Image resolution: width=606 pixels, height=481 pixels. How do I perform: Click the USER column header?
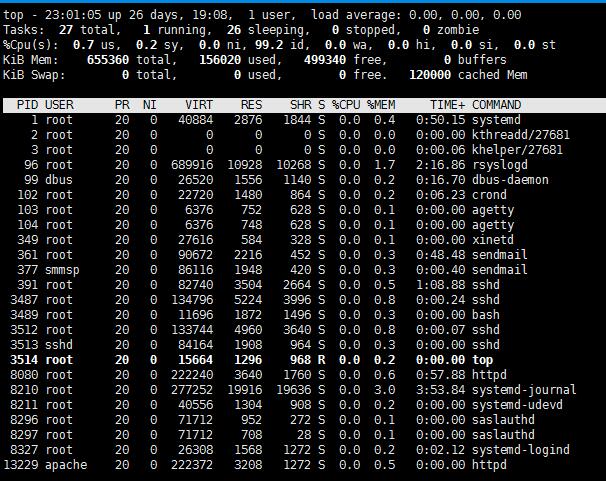click(x=60, y=104)
